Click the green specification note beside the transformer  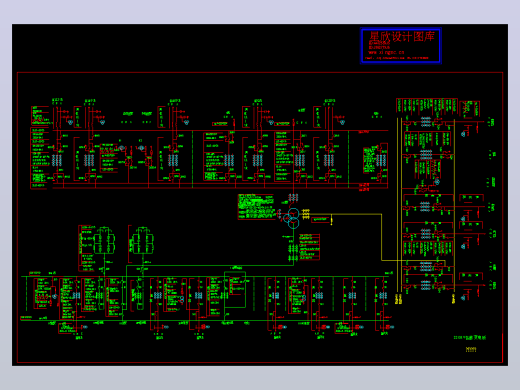click(x=256, y=207)
